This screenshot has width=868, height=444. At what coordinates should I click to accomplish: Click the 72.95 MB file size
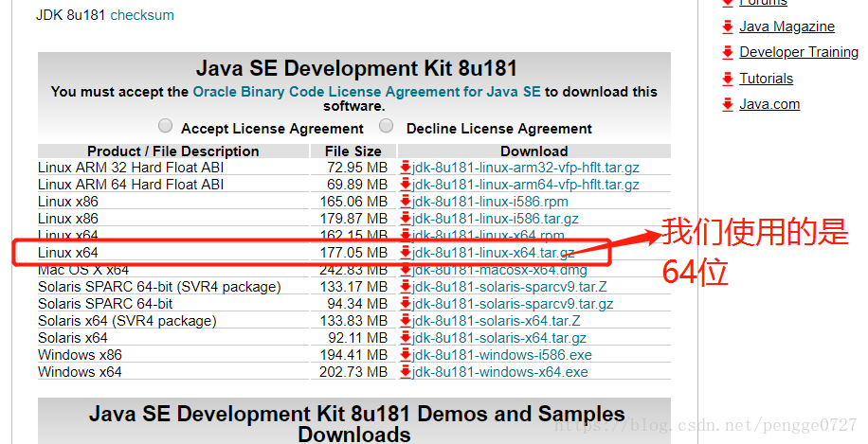point(357,168)
